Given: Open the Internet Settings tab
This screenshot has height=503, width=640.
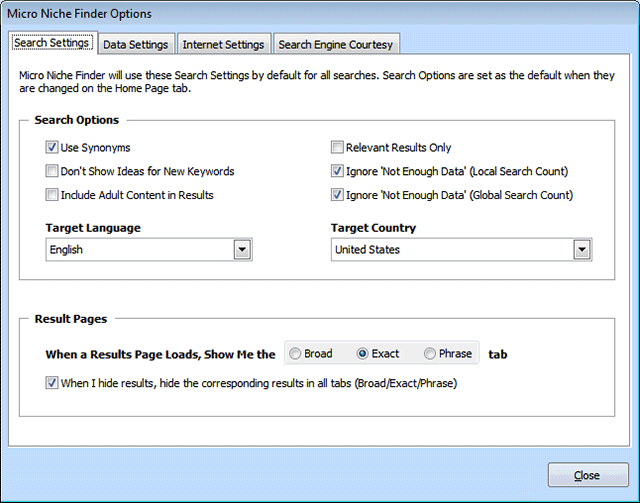Looking at the screenshot, I should pyautogui.click(x=224, y=44).
